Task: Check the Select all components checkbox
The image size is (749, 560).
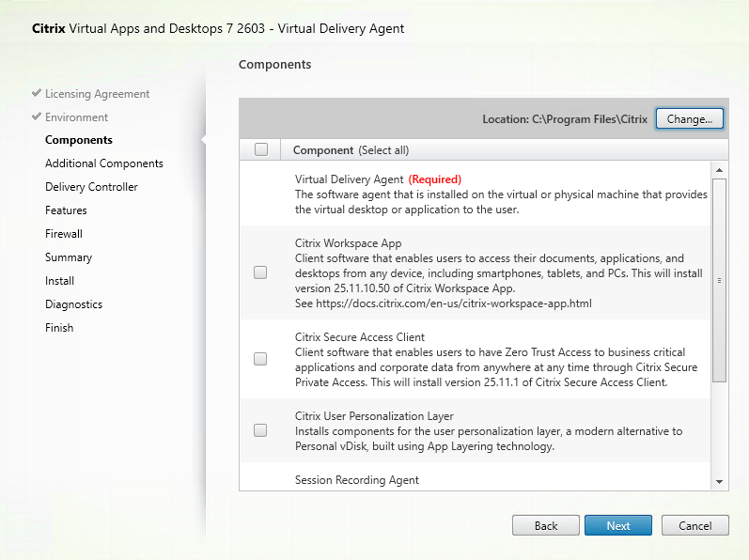Action: [261, 149]
